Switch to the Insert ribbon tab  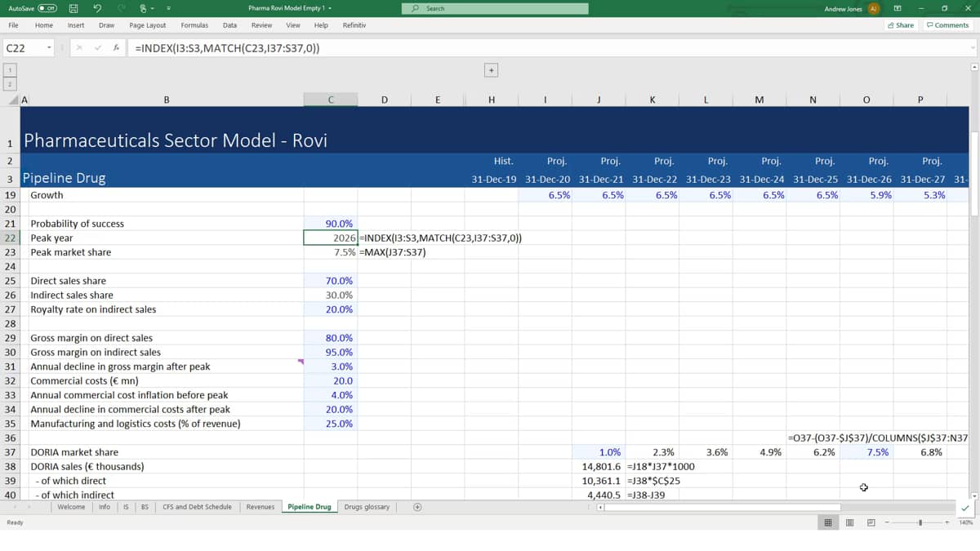click(x=76, y=25)
